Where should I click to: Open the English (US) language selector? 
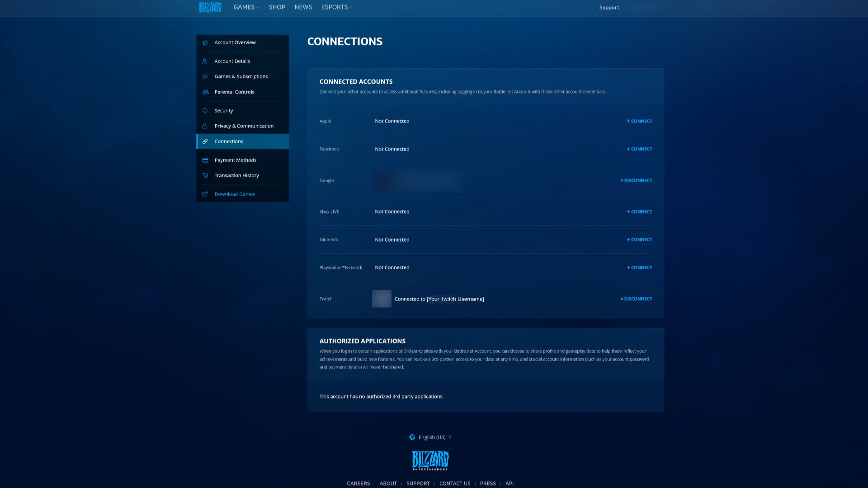click(x=431, y=437)
